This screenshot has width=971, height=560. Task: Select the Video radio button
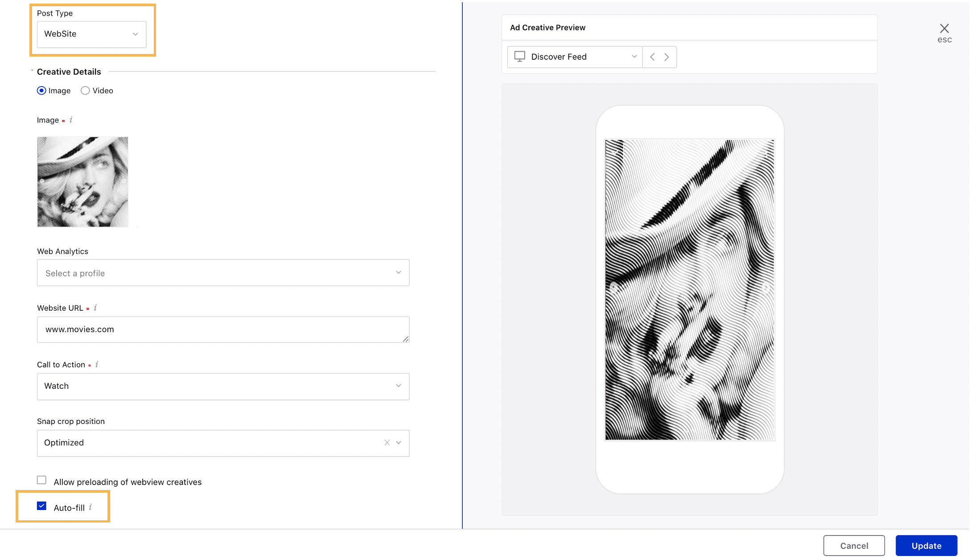click(85, 91)
